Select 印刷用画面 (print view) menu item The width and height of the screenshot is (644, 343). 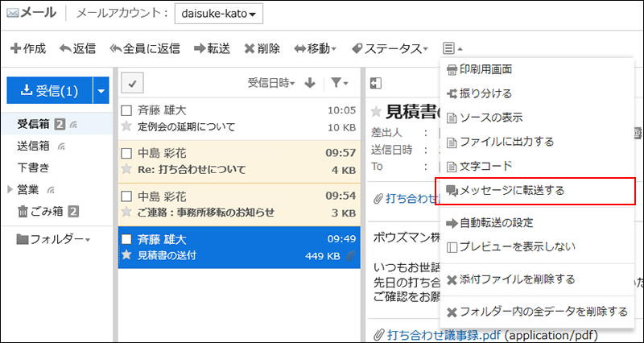pyautogui.click(x=537, y=69)
